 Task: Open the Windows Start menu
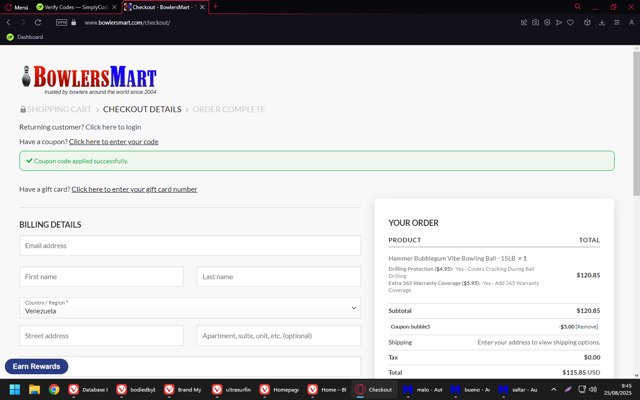[x=15, y=389]
